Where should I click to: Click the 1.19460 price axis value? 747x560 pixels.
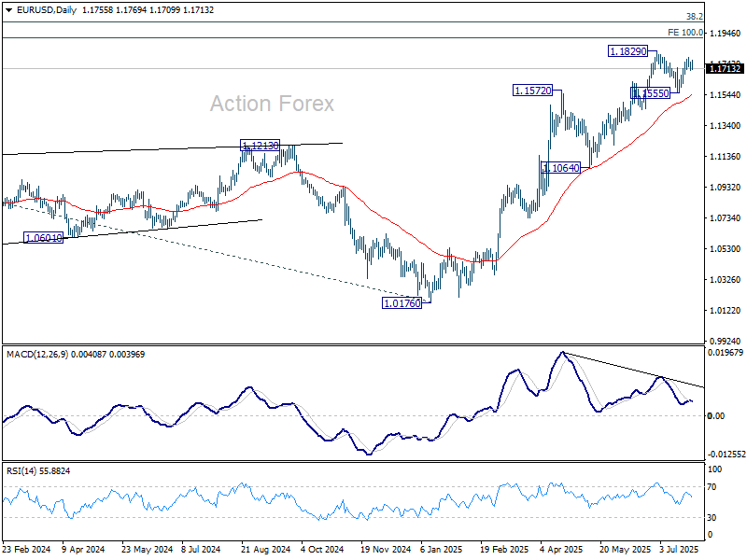pyautogui.click(x=726, y=33)
